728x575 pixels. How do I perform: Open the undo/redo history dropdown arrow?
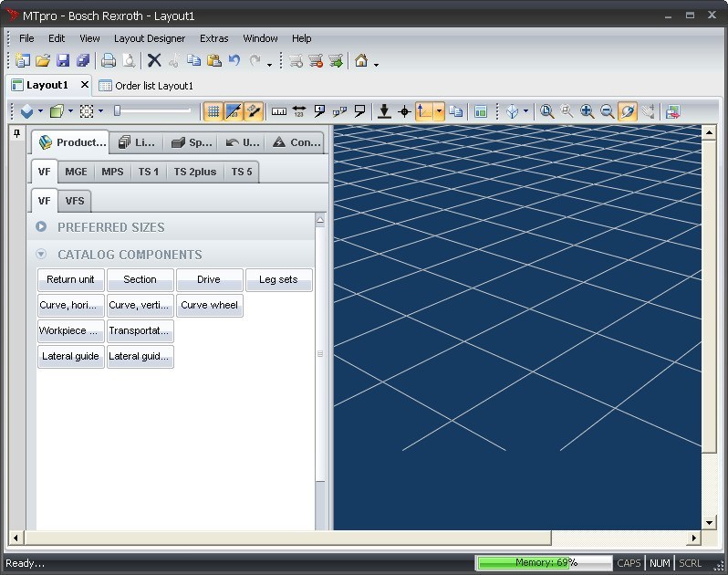tap(269, 65)
